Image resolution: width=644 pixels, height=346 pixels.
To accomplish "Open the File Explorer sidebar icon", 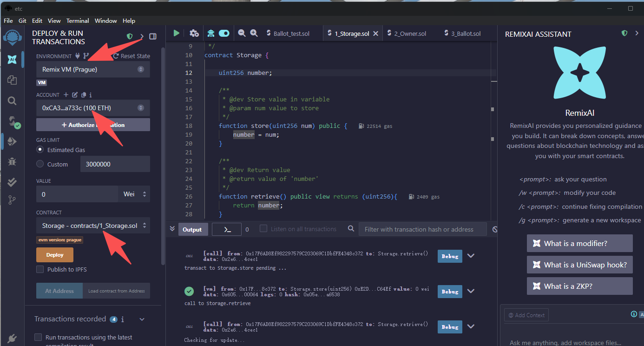I will click(12, 80).
